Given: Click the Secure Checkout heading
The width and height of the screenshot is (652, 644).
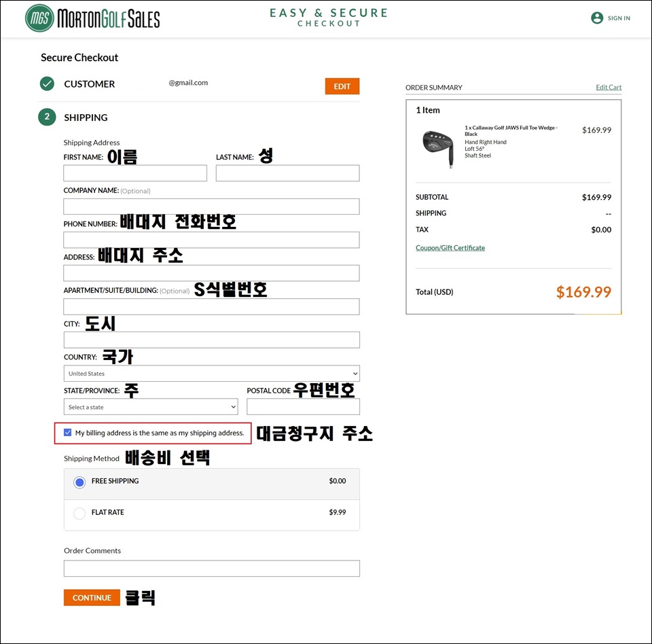Looking at the screenshot, I should pos(79,58).
